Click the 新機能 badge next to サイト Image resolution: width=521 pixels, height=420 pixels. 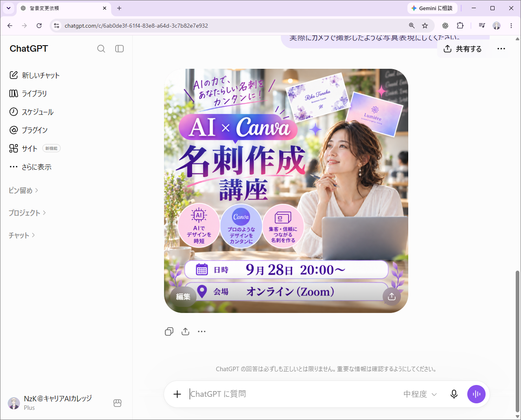pos(51,149)
